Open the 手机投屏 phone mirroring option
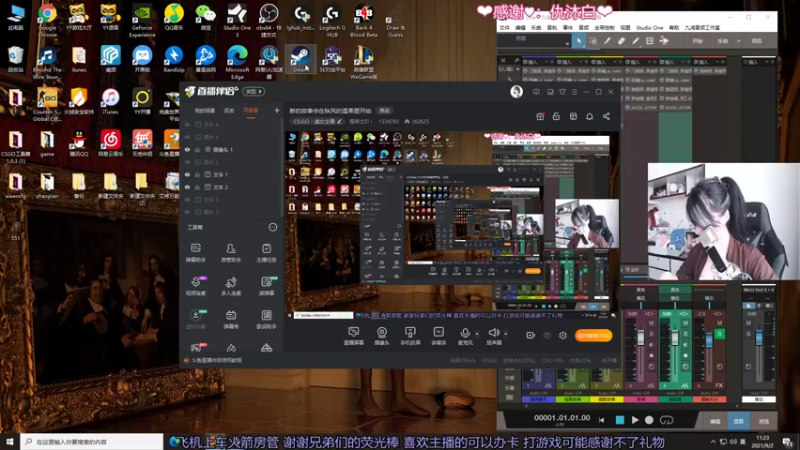Screen dimensions: 800x450 pos(410,336)
